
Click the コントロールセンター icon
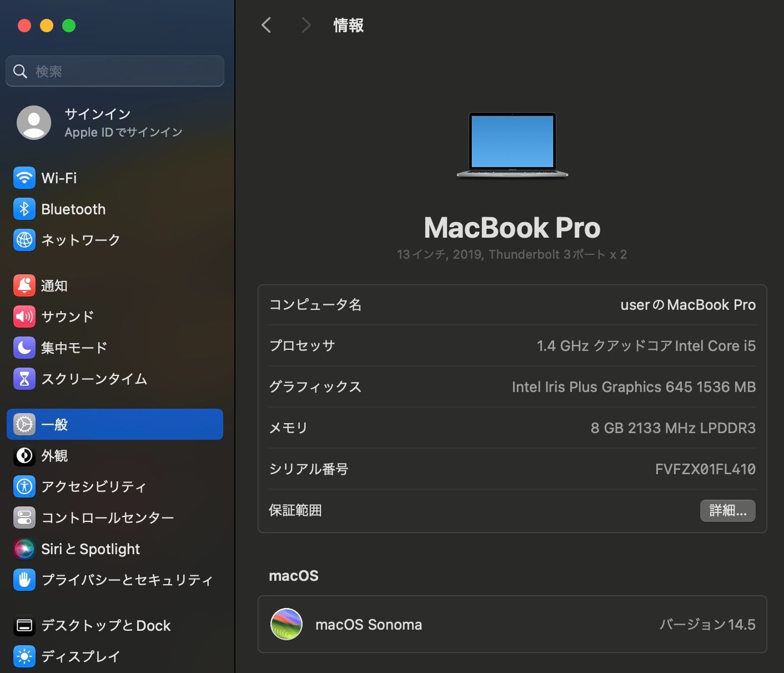point(24,518)
